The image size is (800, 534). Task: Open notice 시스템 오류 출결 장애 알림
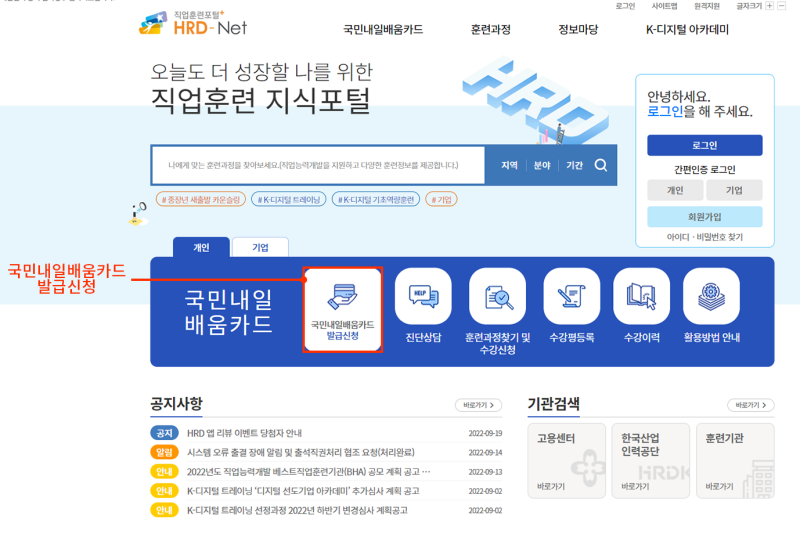click(x=301, y=452)
